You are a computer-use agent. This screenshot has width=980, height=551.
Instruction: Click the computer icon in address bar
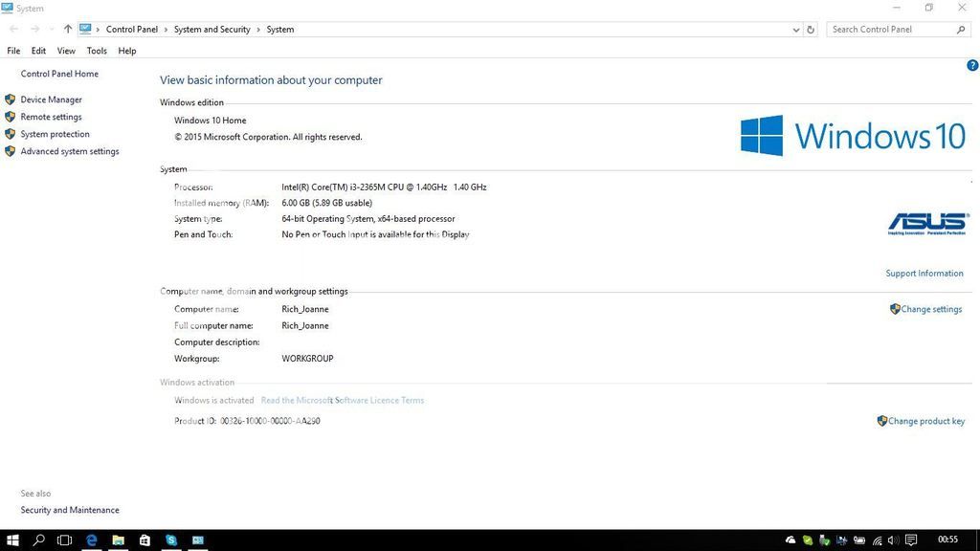click(x=85, y=29)
